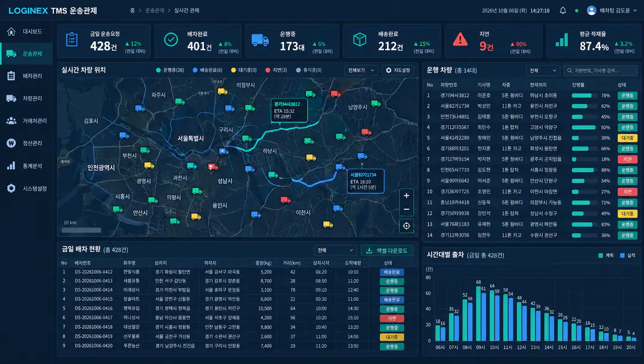This screenshot has height=364, width=644.
Task: Click the 엑셀 다운로드 button
Action: point(387,250)
